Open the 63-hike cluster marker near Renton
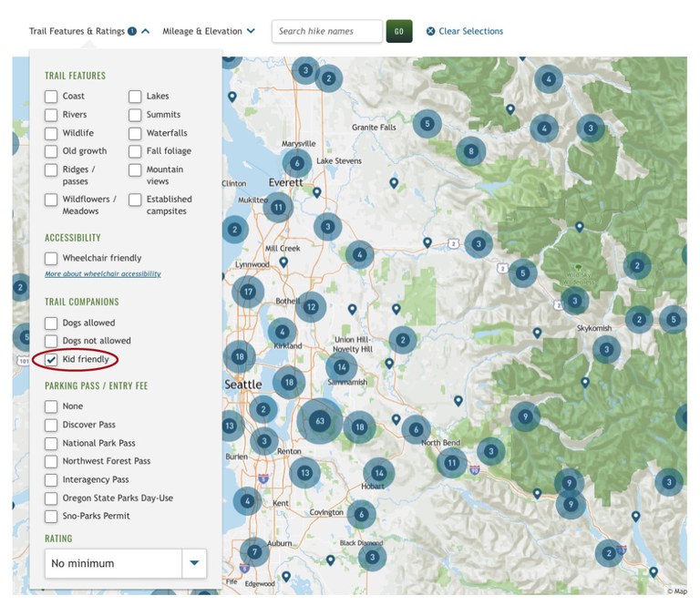This screenshot has height=606, width=700. click(x=320, y=421)
